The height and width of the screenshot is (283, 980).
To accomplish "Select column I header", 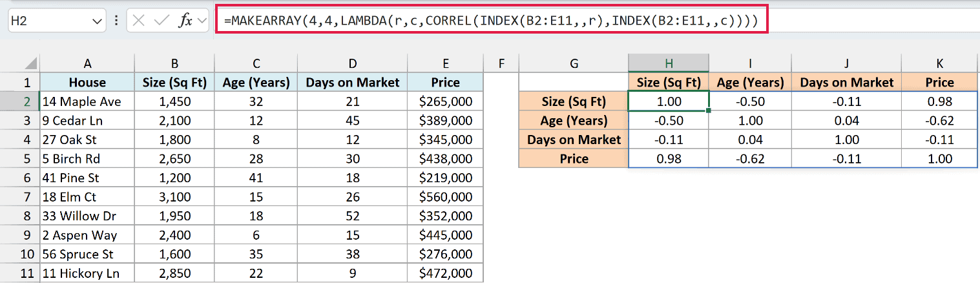I will [x=750, y=63].
